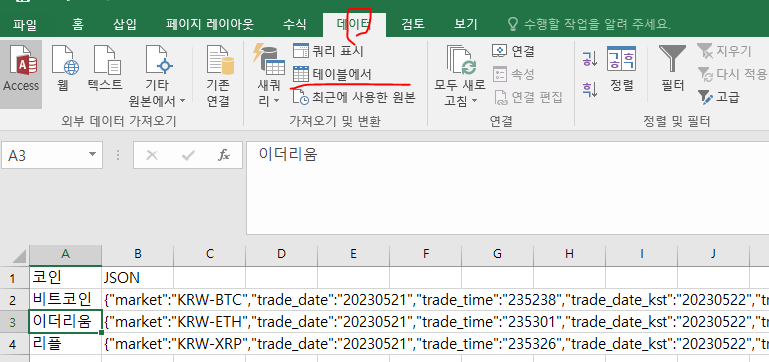Click the fx insert function icon
Screen dimensions: 769x362
point(224,155)
